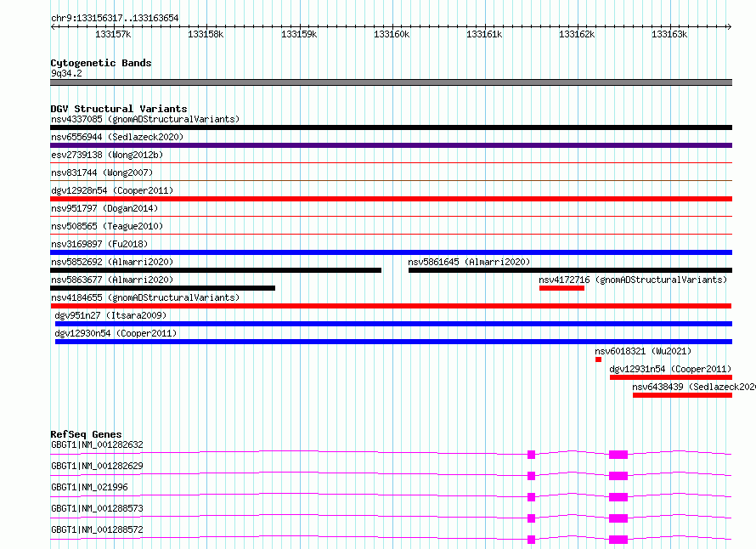756x549 pixels.
Task: Open the nsv831744 Wong2007 variant
Action: pyautogui.click(x=102, y=173)
